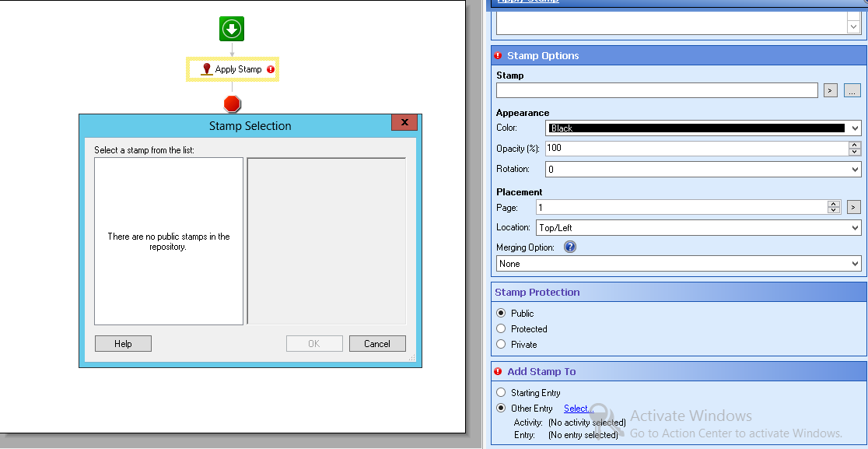Increase the Opacity value with up stepper
Viewport: 868px width, 449px height.
[x=854, y=145]
